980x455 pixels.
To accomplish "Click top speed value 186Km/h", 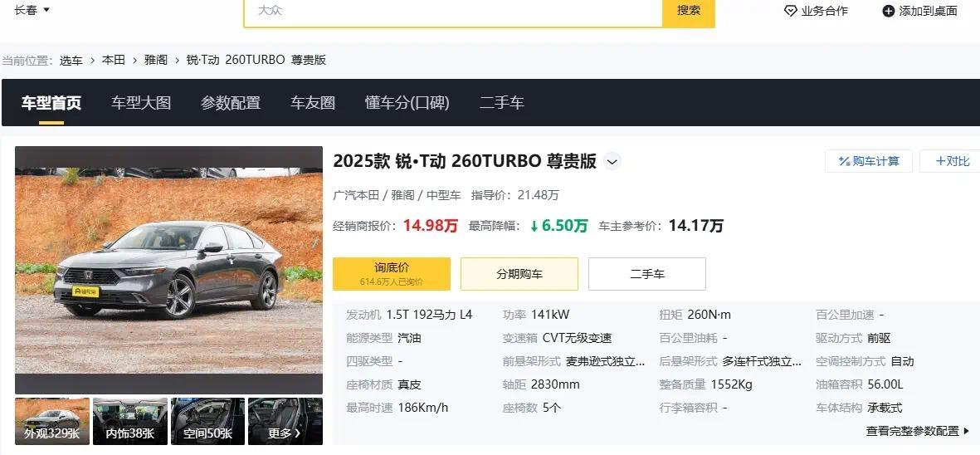I will pyautogui.click(x=423, y=408).
